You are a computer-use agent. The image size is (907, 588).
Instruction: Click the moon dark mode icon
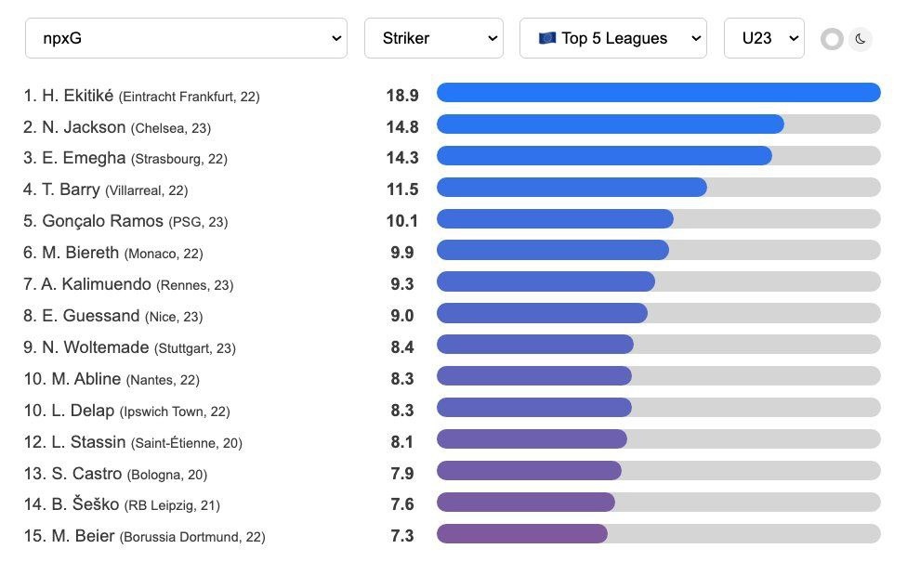(x=861, y=39)
